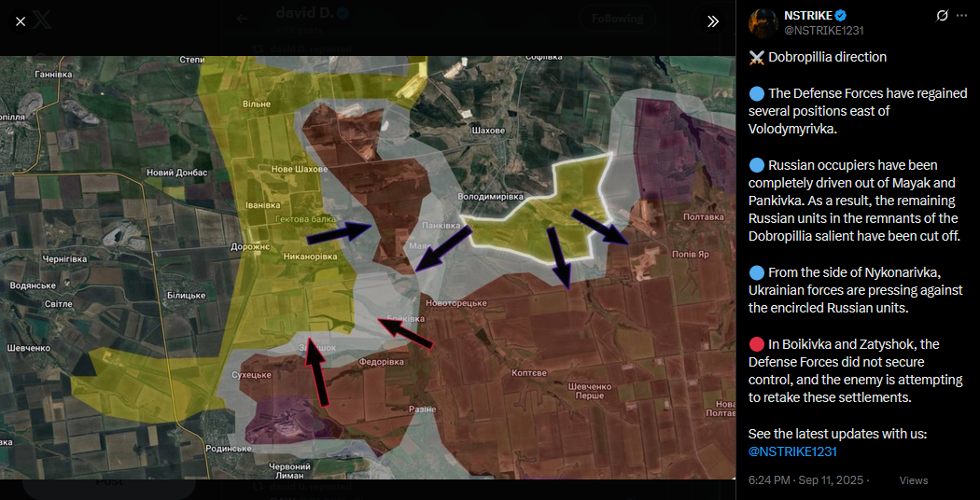Click 'See the latest updates with us:' text

(x=837, y=434)
